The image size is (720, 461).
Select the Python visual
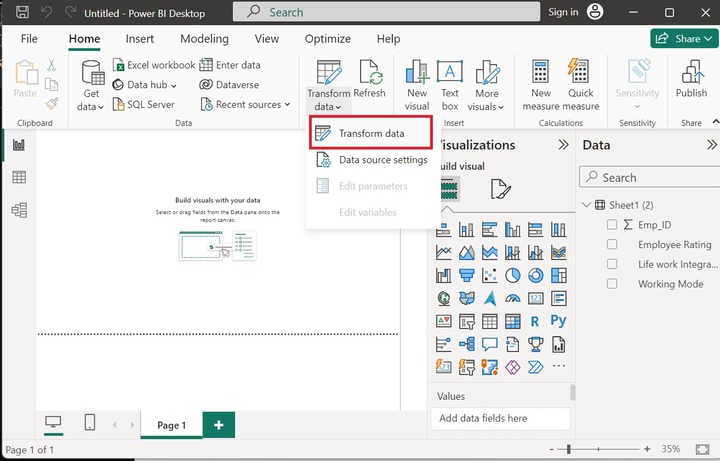point(558,320)
